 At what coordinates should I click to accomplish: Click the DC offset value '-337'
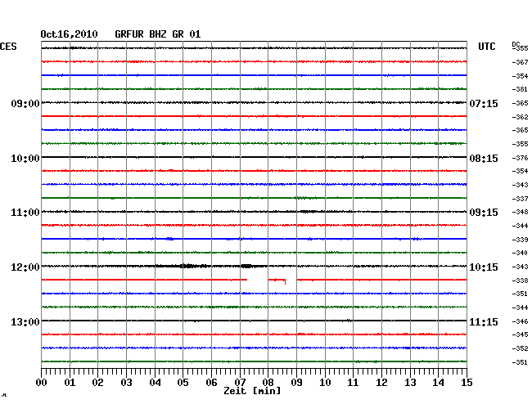coord(520,199)
